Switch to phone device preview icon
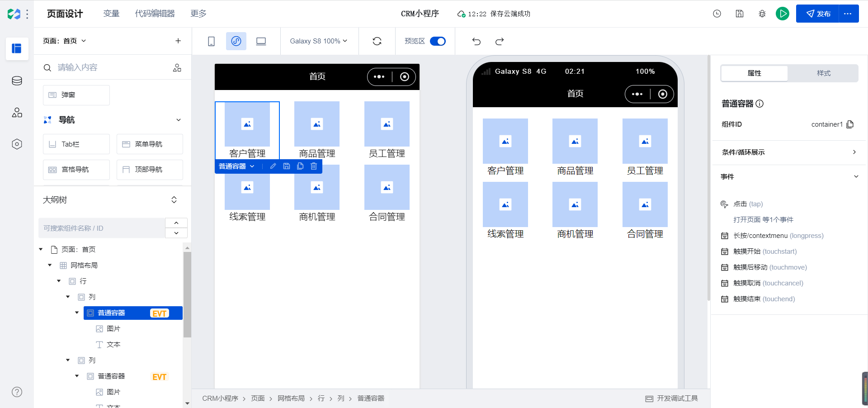 point(211,41)
